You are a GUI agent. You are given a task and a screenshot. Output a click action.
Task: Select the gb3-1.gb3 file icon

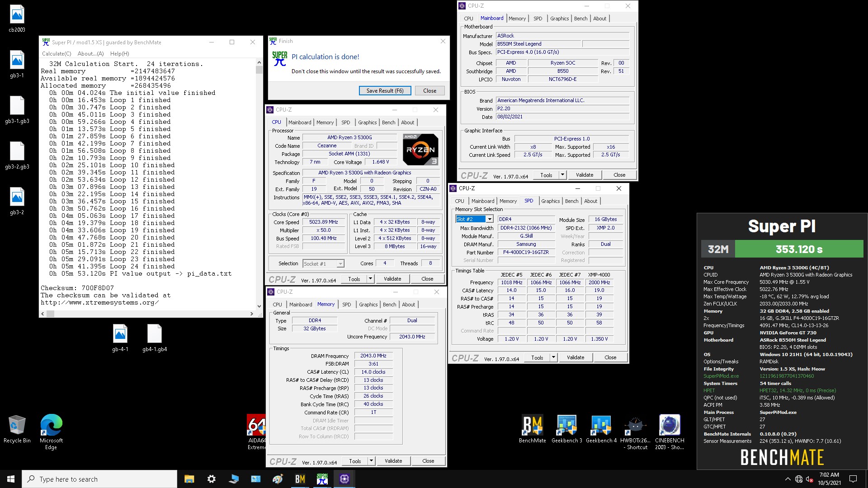point(17,110)
